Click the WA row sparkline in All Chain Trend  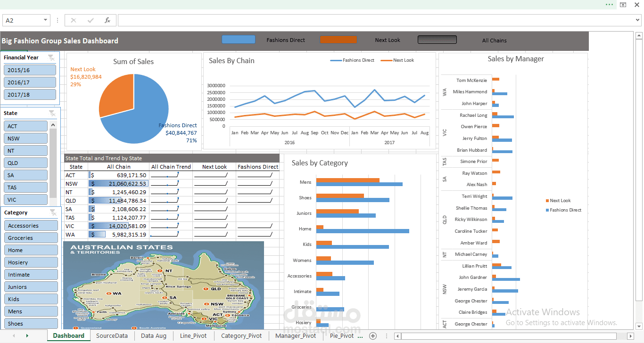point(171,234)
